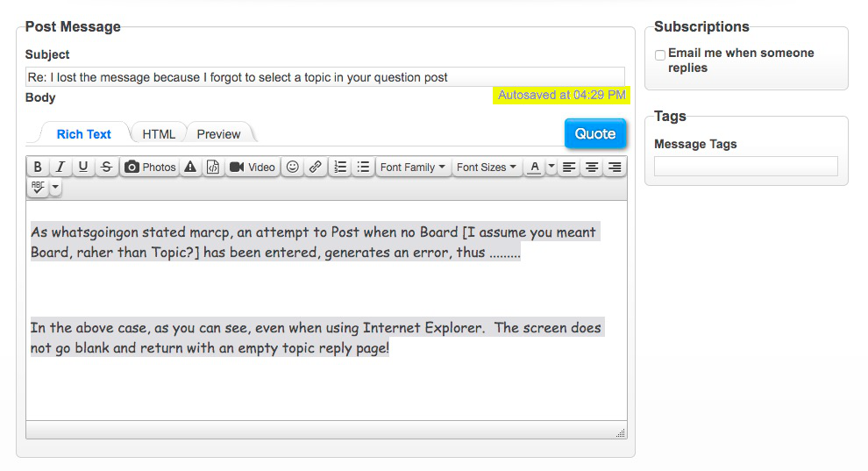The width and height of the screenshot is (868, 471).
Task: Enable email me when someone replies
Action: click(660, 54)
